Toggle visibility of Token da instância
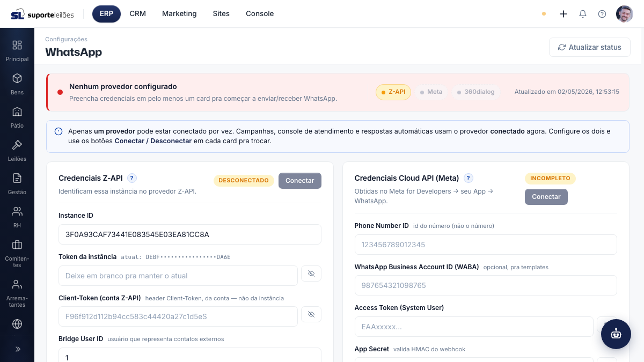This screenshot has height=362, width=644. pyautogui.click(x=311, y=274)
